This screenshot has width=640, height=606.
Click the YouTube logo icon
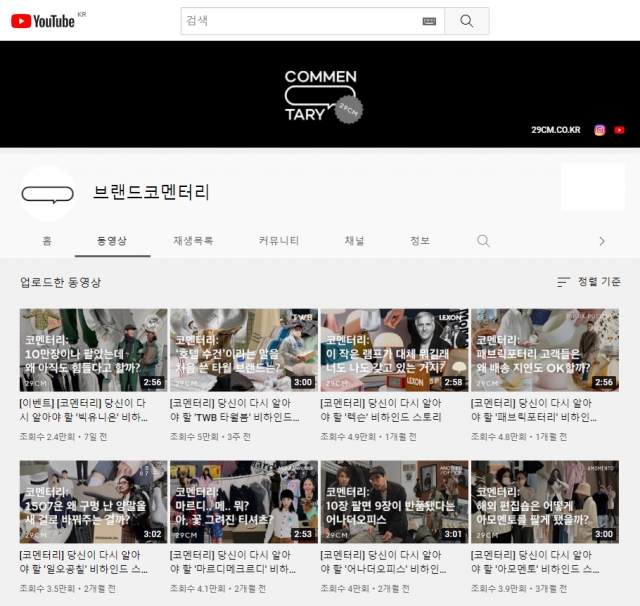[x=42, y=21]
